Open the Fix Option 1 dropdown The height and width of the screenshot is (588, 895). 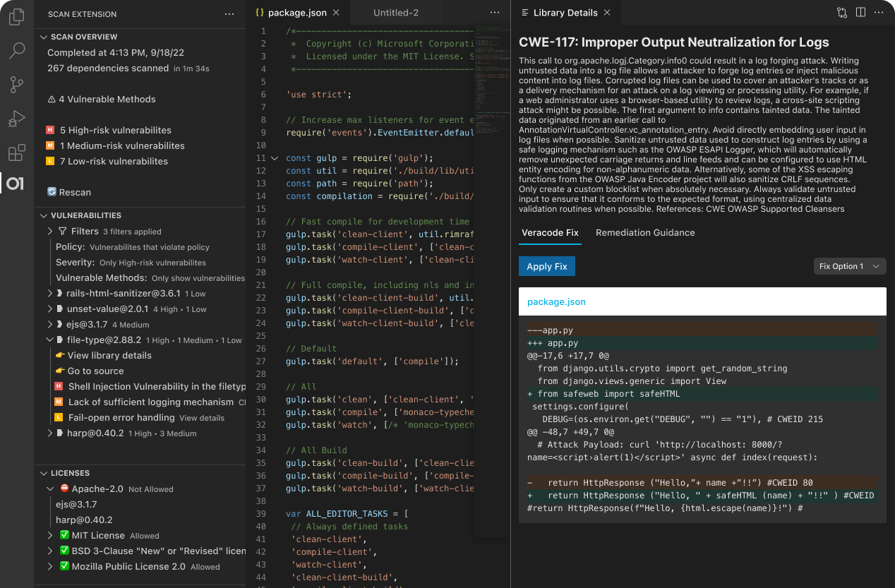(849, 266)
